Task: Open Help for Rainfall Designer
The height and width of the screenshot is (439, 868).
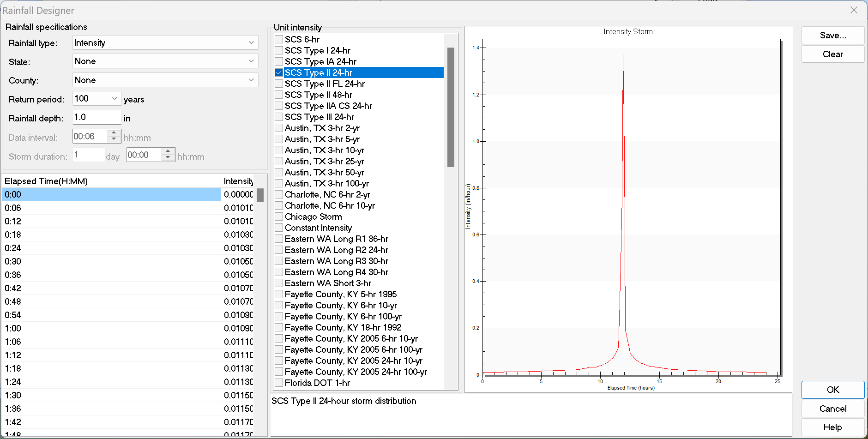Action: [833, 427]
